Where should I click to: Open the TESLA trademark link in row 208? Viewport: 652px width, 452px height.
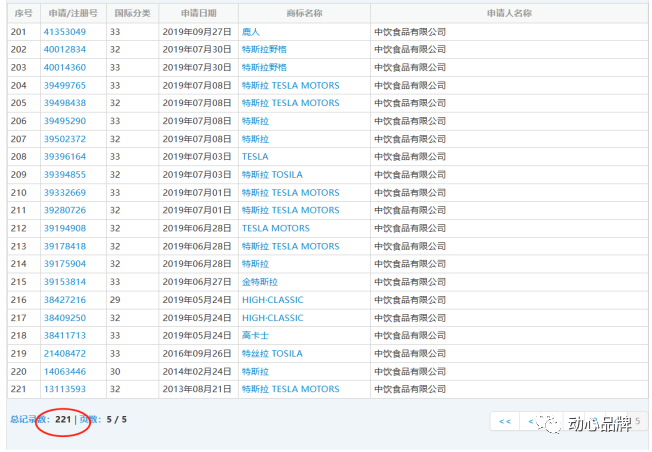[255, 156]
